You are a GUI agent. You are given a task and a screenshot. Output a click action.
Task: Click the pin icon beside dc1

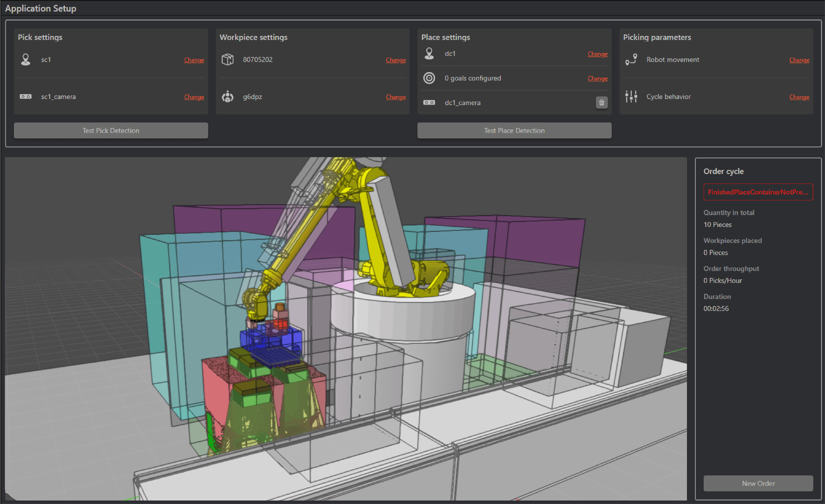click(x=429, y=54)
